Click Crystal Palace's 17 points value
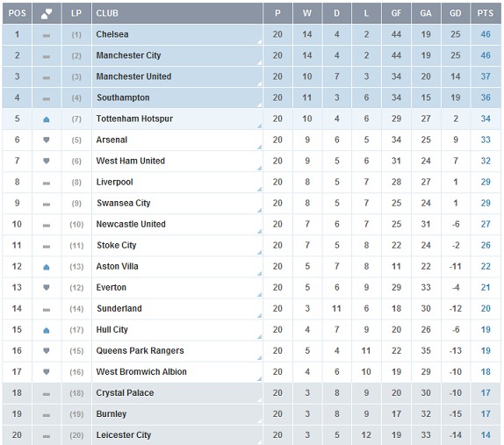This screenshot has width=504, height=445. 486,393
